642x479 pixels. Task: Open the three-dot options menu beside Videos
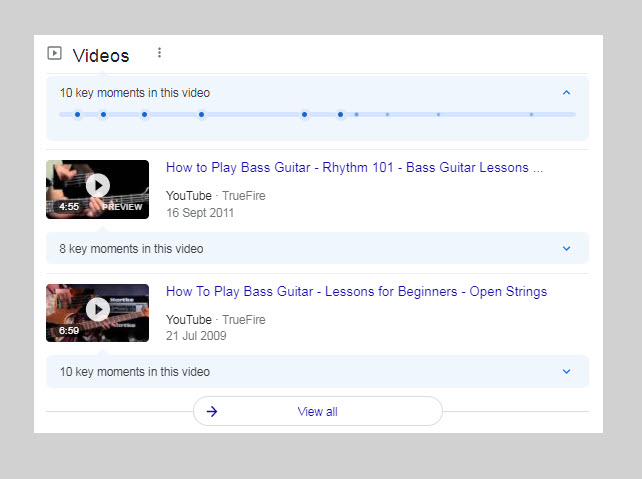point(159,53)
